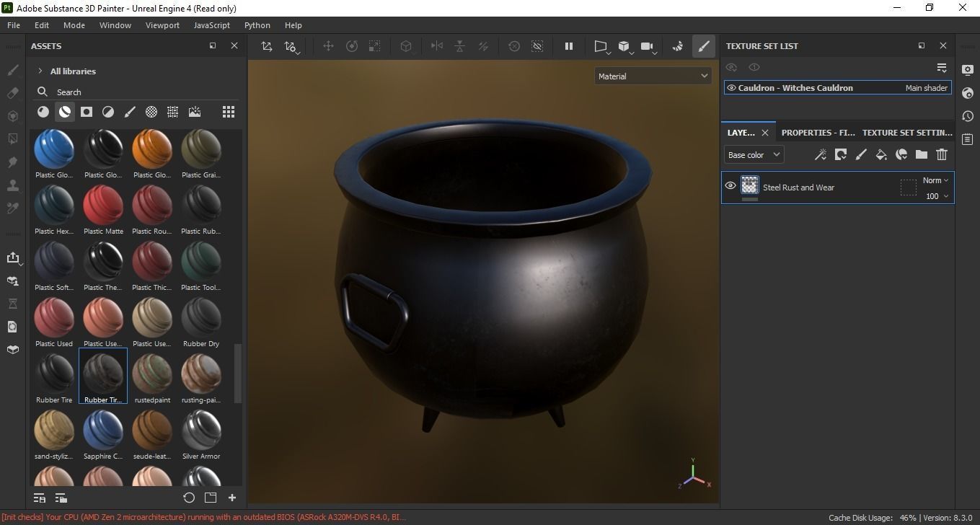Image resolution: width=980 pixels, height=525 pixels.
Task: Select the Eraser tool in left toolbar
Action: tap(13, 93)
